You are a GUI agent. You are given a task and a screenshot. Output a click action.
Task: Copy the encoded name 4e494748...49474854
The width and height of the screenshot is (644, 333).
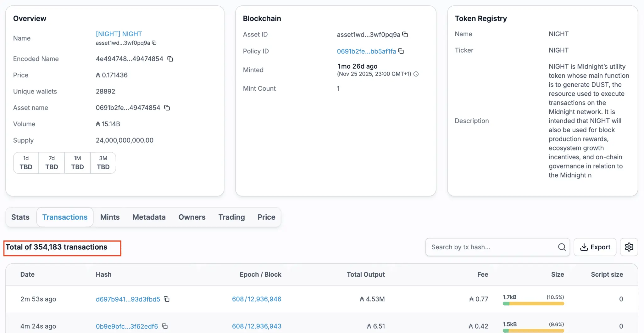[170, 59]
